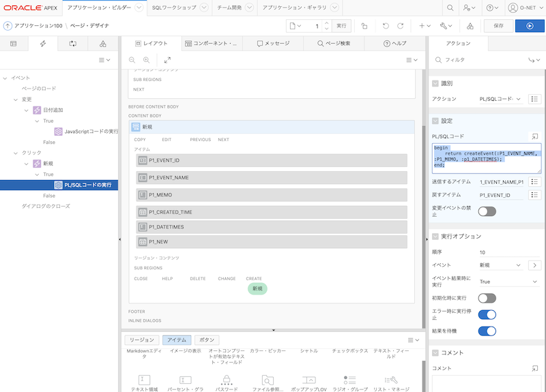Select JavaScriptコードの実行 tree node
Image resolution: width=546 pixels, height=392 pixels.
tap(87, 132)
